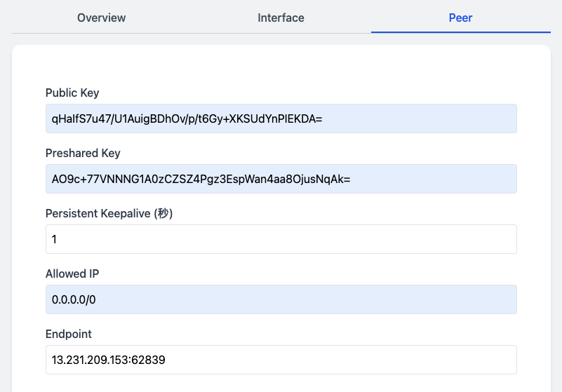
Task: Switch to the Overview tab
Action: 101,18
